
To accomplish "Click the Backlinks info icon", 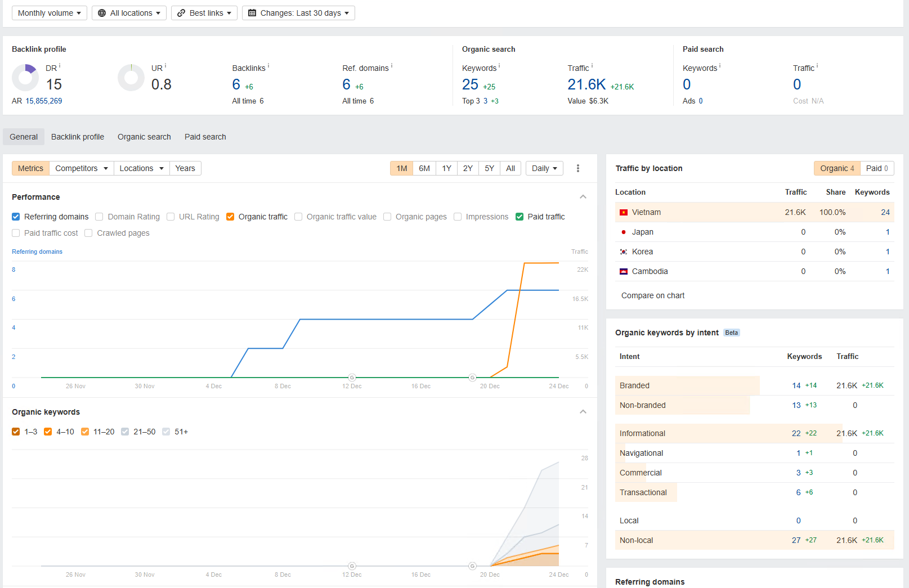I will pos(268,66).
